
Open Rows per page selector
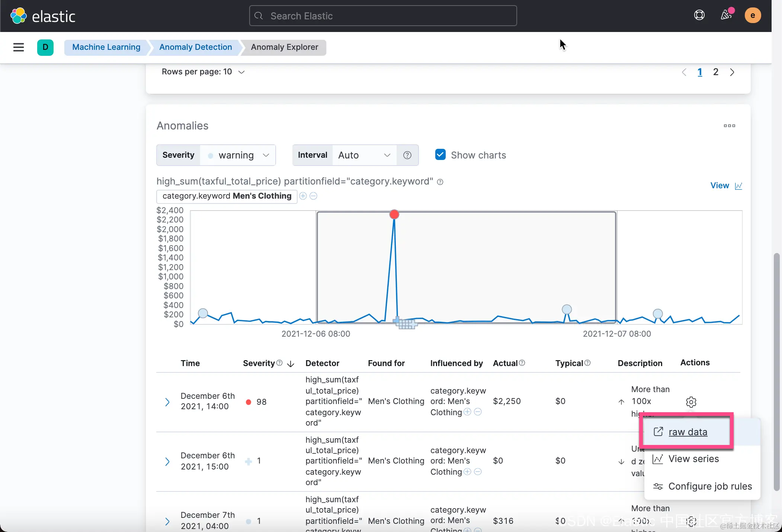pos(203,72)
